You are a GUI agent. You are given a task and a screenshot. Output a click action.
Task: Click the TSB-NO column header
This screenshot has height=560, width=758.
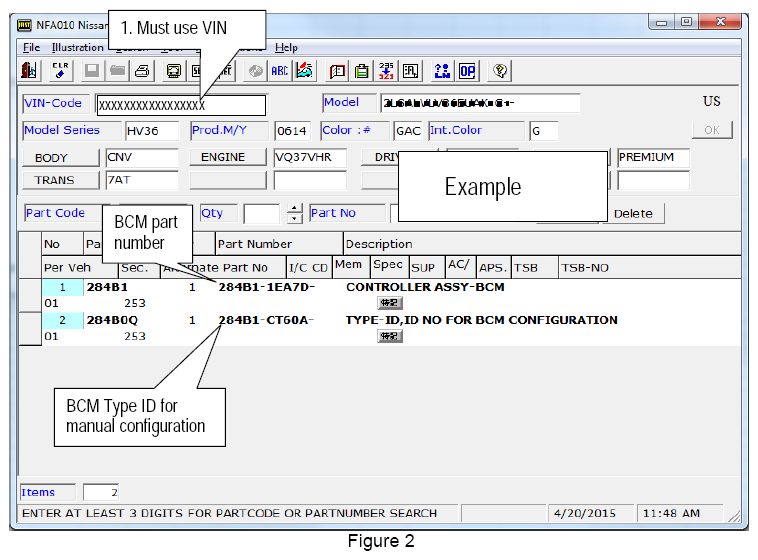(650, 267)
